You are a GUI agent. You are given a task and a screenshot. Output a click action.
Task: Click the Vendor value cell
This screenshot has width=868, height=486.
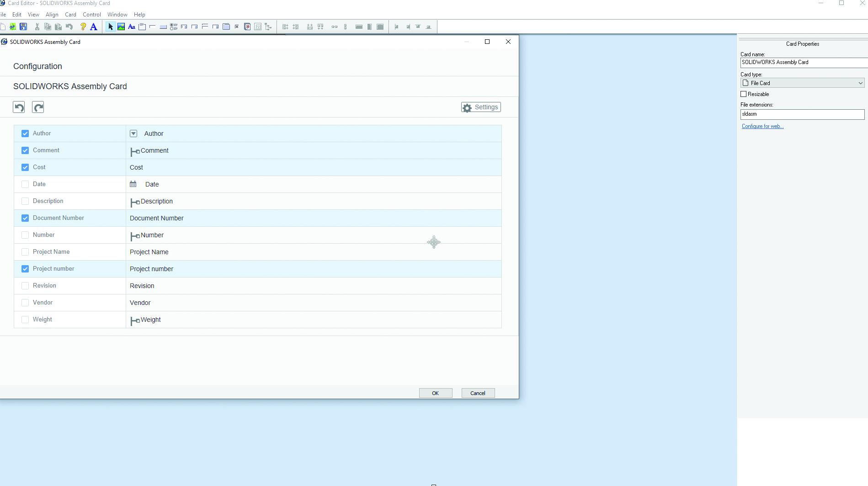click(314, 303)
